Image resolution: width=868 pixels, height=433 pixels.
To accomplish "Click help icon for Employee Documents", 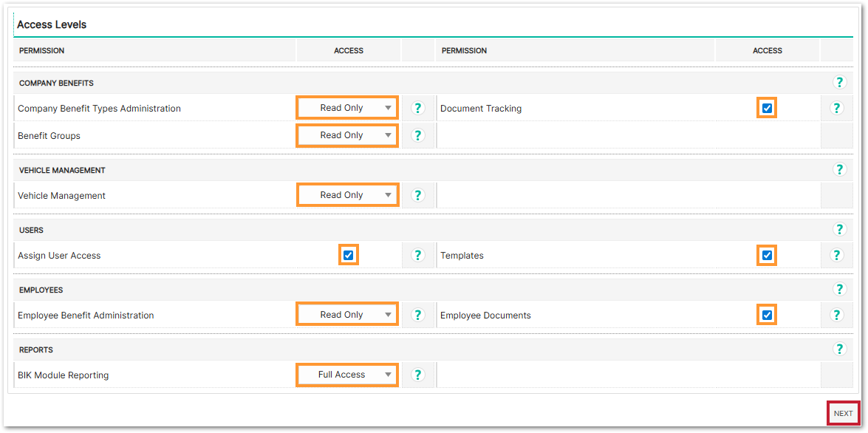I will 837,316.
